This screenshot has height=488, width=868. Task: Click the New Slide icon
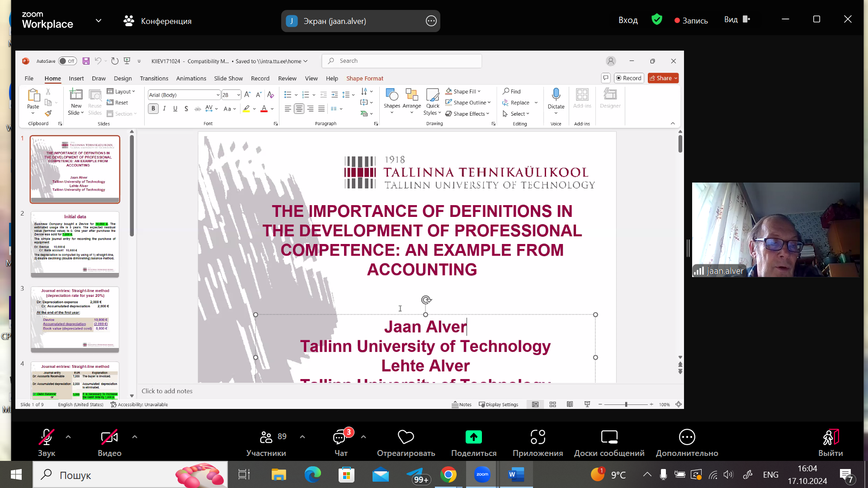click(x=76, y=94)
